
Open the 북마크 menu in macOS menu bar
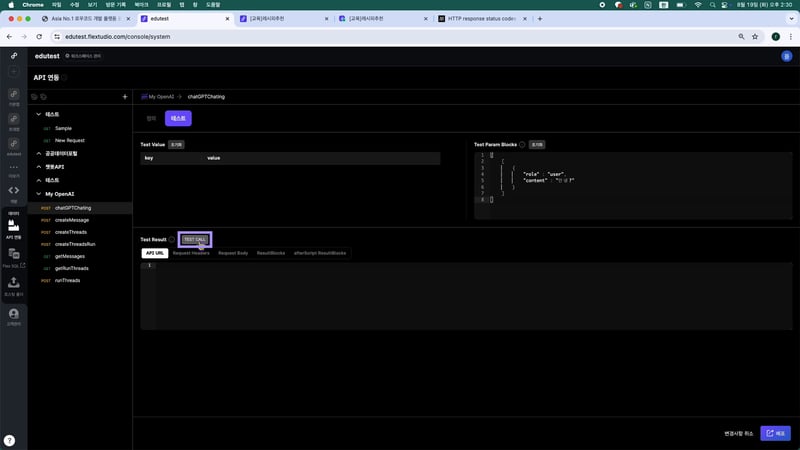pos(141,5)
